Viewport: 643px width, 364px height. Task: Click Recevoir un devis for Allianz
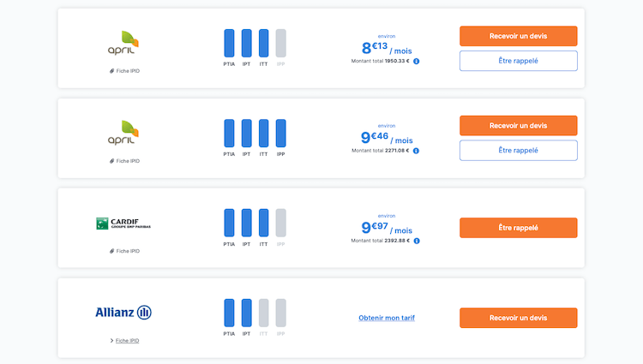pos(519,318)
